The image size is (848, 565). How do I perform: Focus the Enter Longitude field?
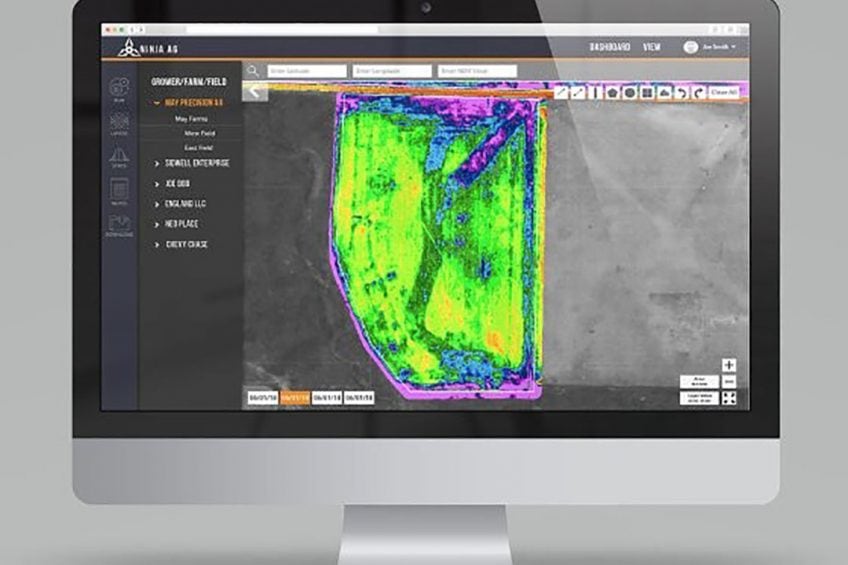point(392,71)
